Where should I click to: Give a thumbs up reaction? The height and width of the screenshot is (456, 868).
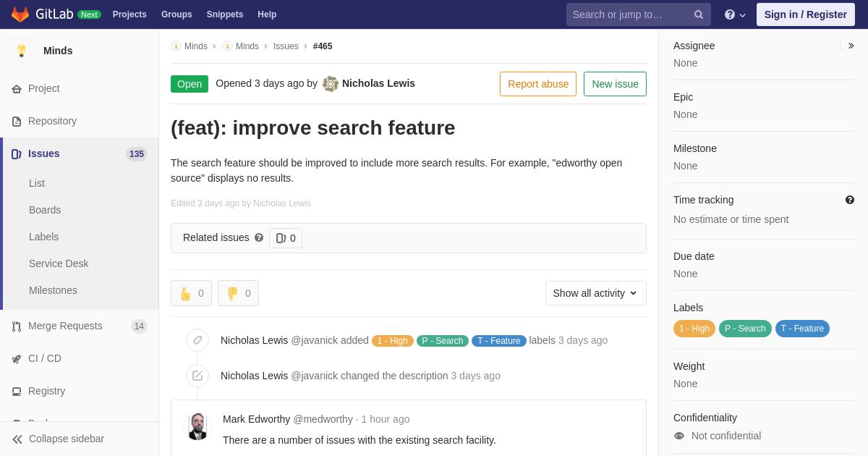(191, 293)
